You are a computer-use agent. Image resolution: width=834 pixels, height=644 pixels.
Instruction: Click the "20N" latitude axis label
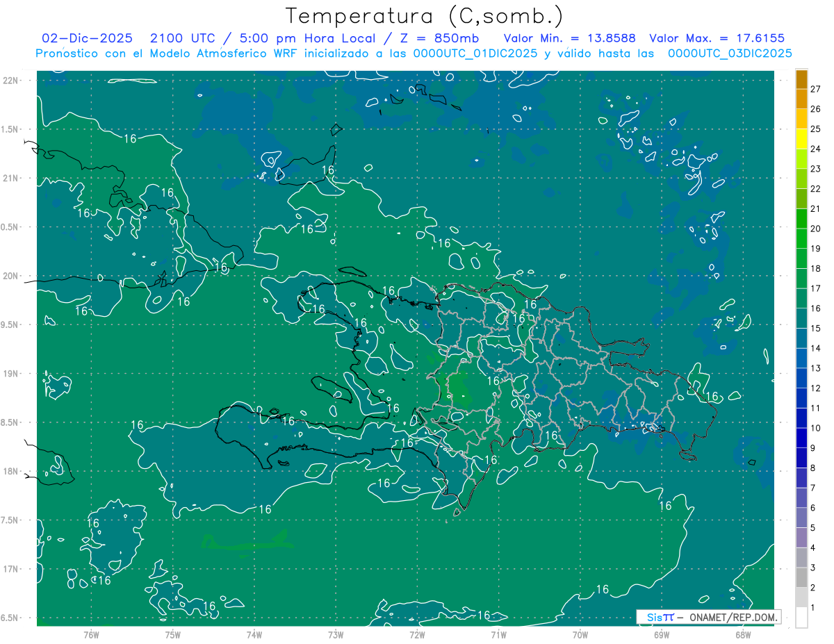[x=10, y=276]
